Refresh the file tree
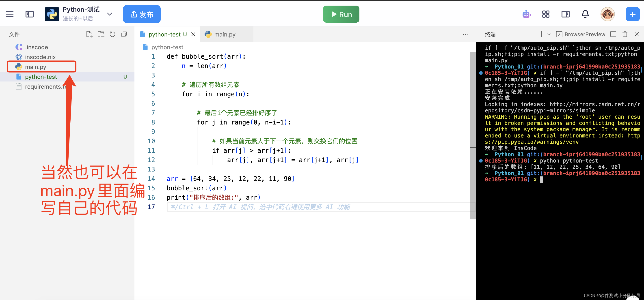644x300 pixels. click(112, 34)
